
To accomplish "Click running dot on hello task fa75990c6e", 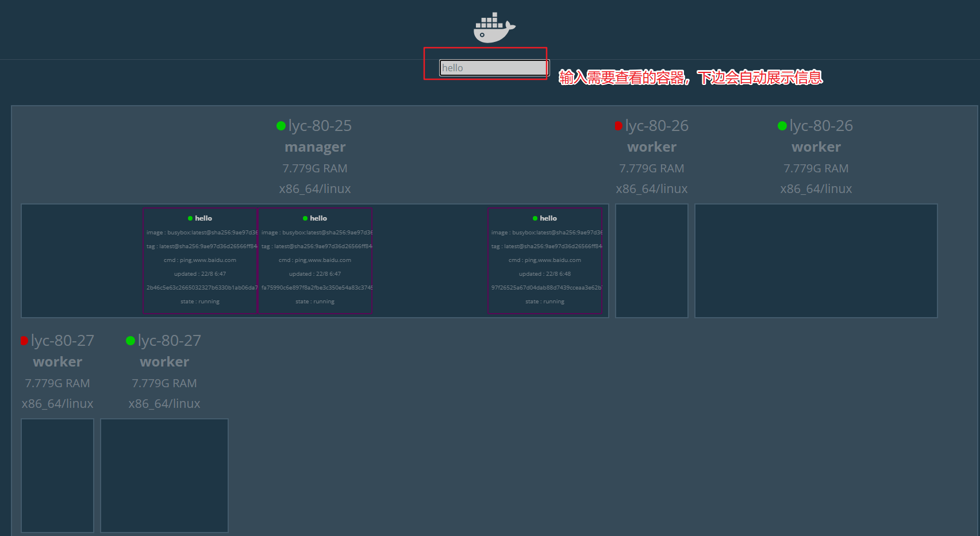I will [x=305, y=218].
